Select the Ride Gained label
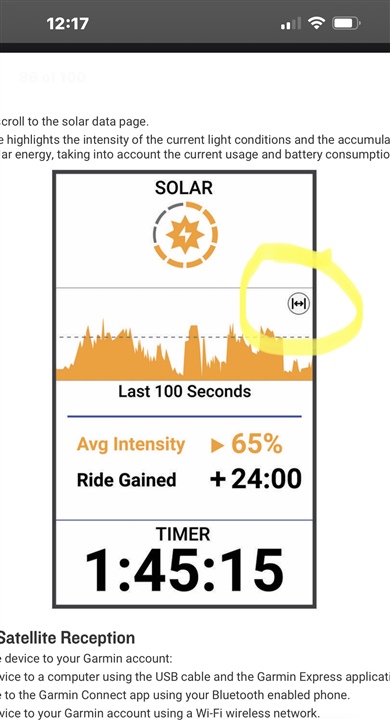 coord(127,480)
